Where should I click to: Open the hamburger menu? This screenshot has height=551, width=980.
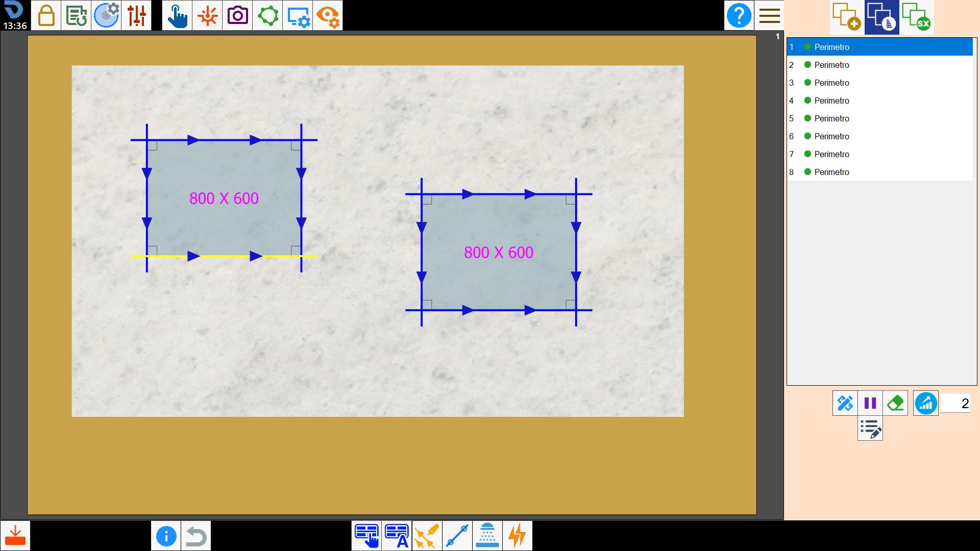tap(769, 15)
